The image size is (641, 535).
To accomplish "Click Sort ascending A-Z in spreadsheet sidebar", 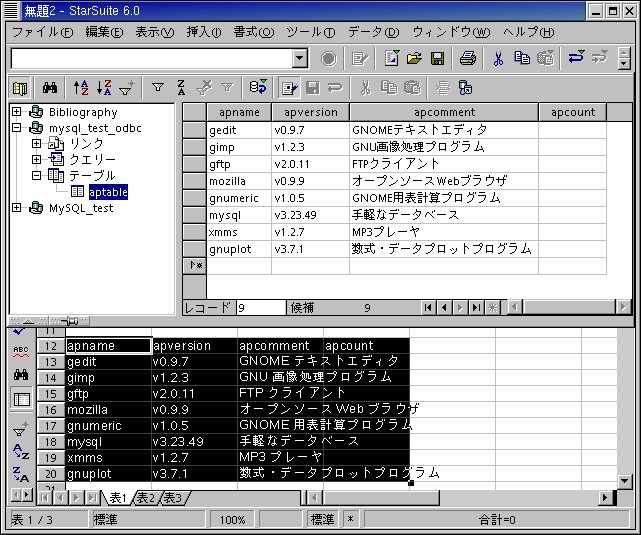I will click(x=21, y=452).
